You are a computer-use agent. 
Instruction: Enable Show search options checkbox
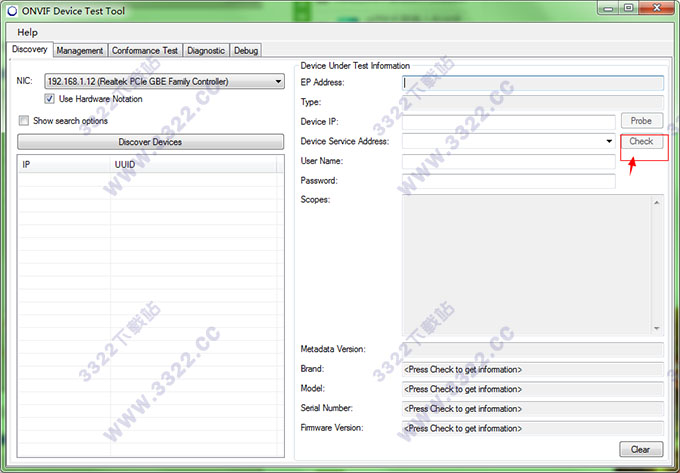pos(24,121)
